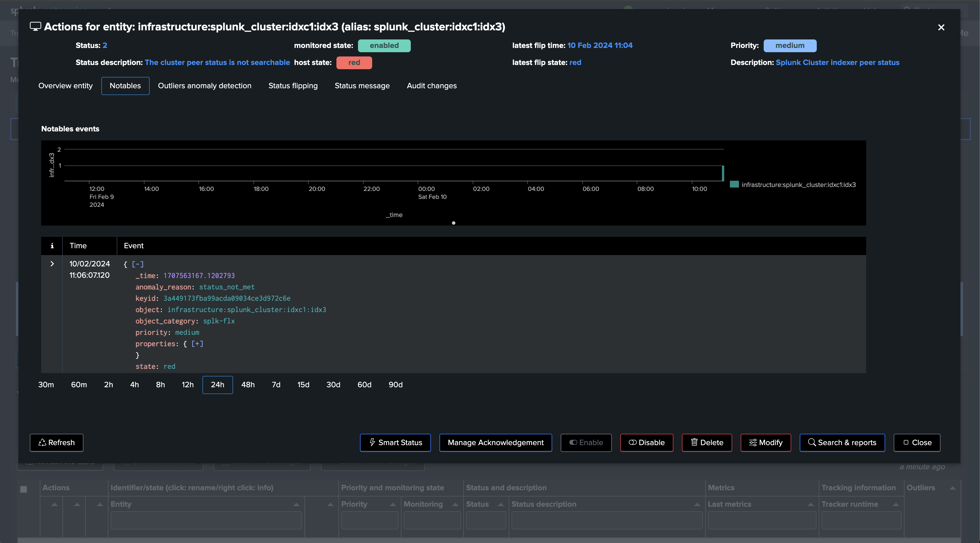Click the object_category value splk-flx
Viewport: 980px width, 543px height.
pyautogui.click(x=219, y=321)
